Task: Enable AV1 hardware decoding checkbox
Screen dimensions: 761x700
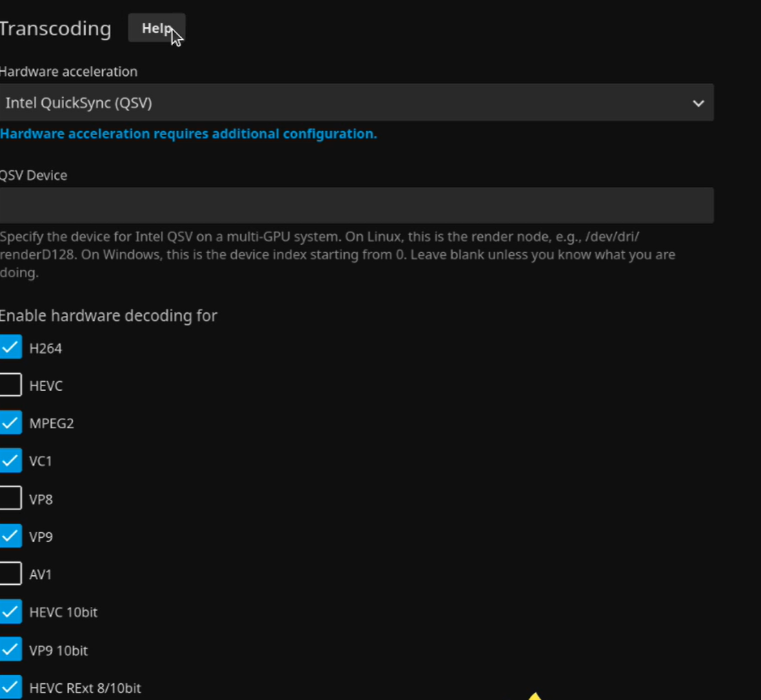Action: tap(11, 574)
